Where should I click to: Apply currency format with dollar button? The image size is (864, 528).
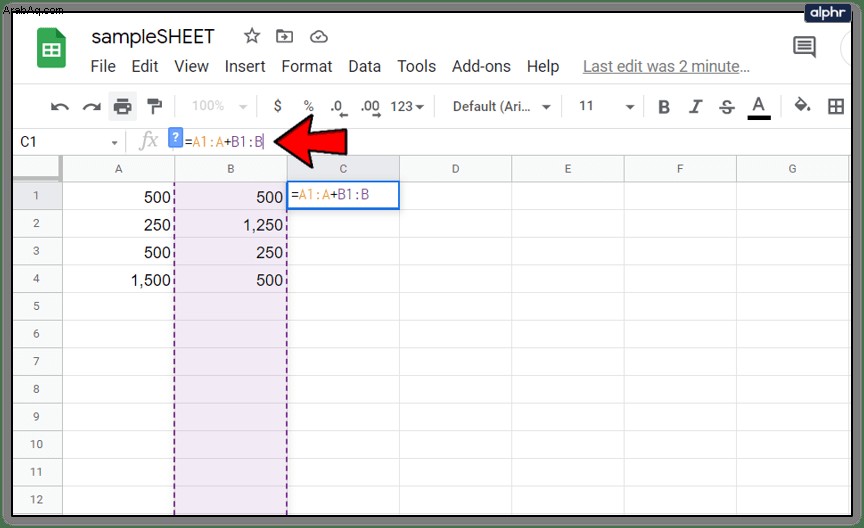coord(278,106)
